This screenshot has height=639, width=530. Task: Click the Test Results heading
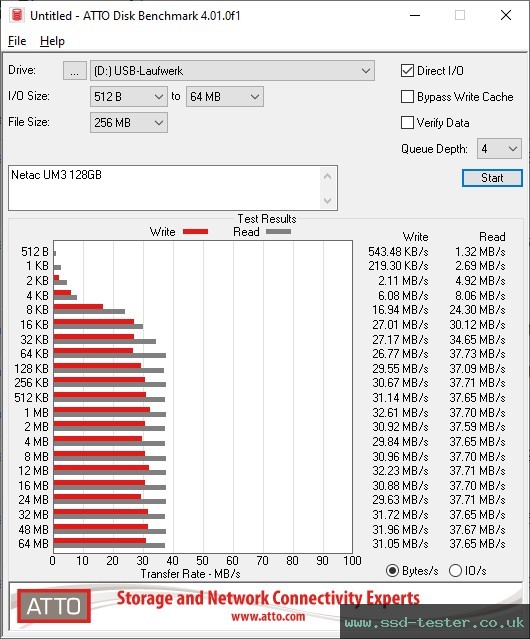267,219
